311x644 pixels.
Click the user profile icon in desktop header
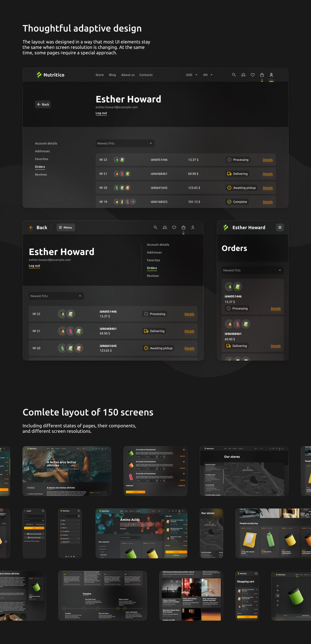[x=271, y=75]
